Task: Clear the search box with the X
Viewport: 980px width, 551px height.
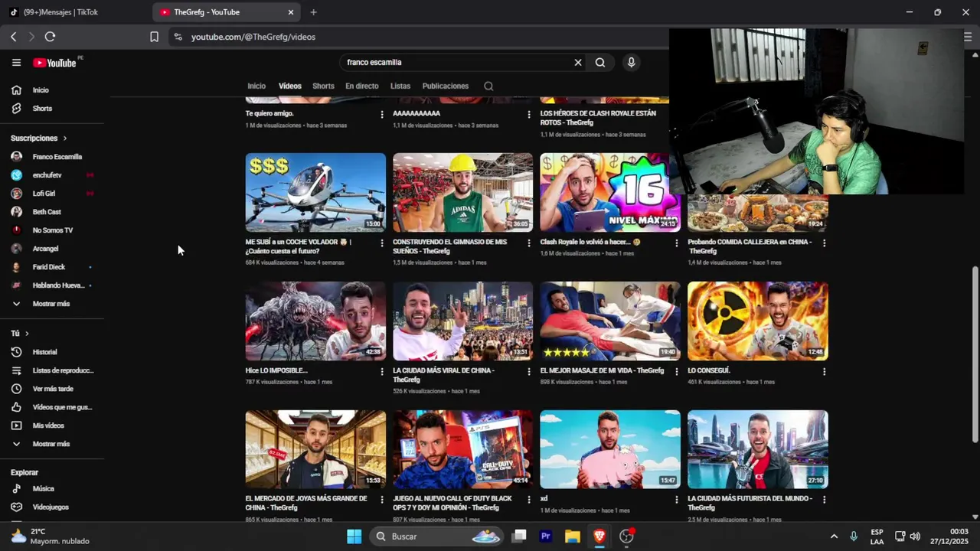Action: tap(578, 63)
